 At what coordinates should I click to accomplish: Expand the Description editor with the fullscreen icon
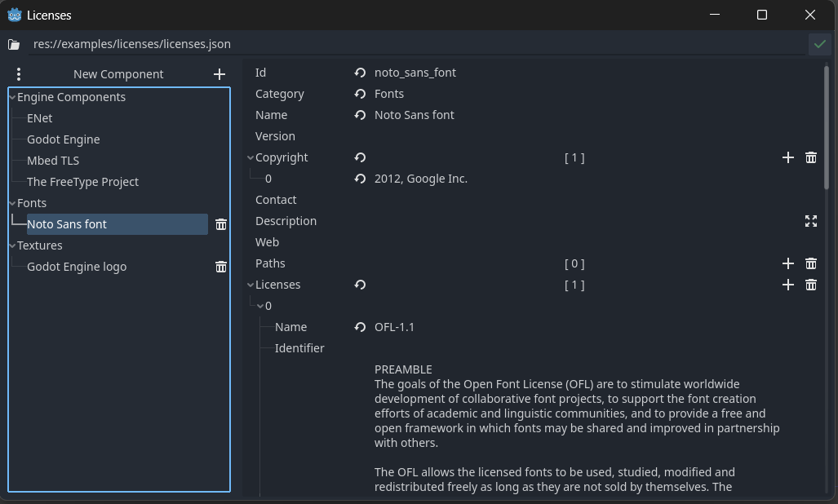[x=810, y=220]
